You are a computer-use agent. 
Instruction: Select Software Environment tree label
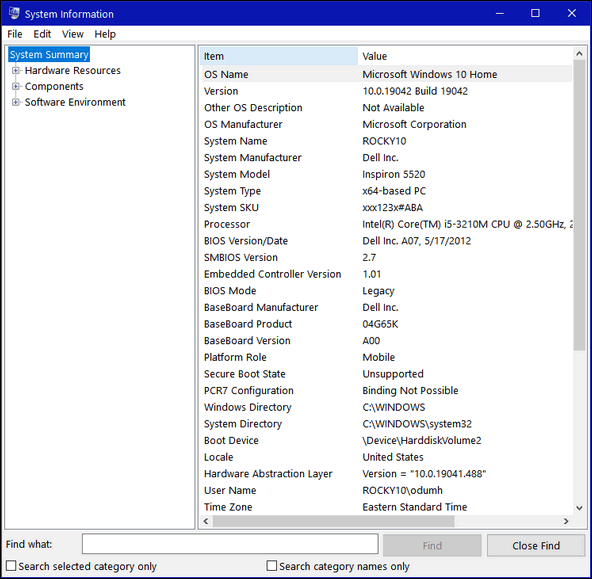(x=75, y=102)
